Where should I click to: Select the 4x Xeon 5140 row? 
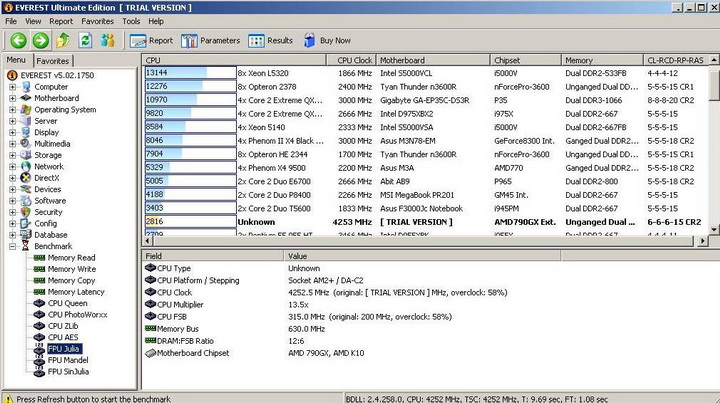tap(425, 127)
